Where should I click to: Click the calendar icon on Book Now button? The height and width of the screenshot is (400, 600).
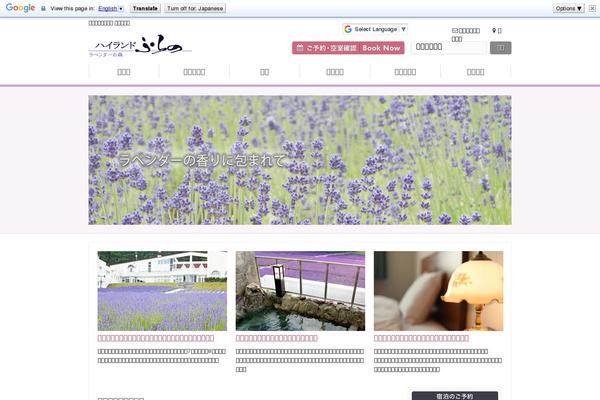300,48
